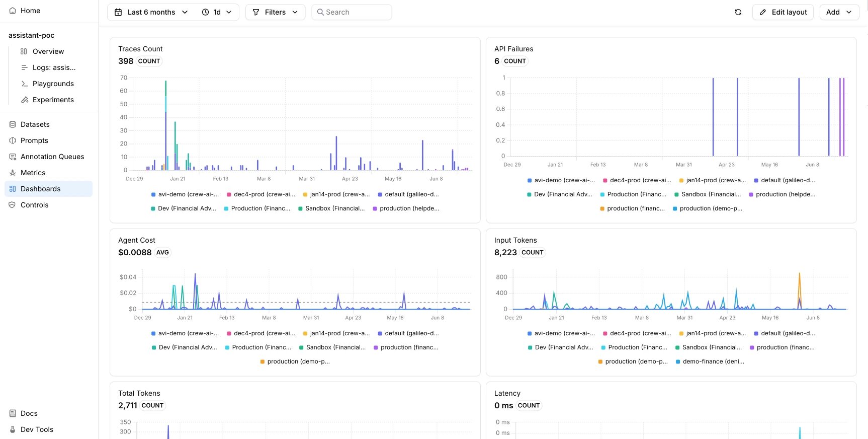Viewport: 868px width, 439px height.
Task: Click the Dashboards icon
Action: click(x=13, y=189)
